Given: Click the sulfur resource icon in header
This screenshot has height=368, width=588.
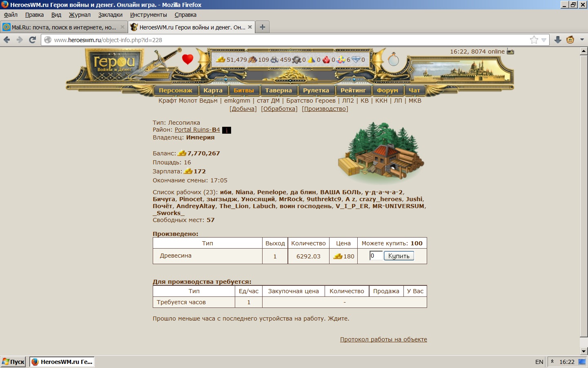Looking at the screenshot, I should click(312, 59).
